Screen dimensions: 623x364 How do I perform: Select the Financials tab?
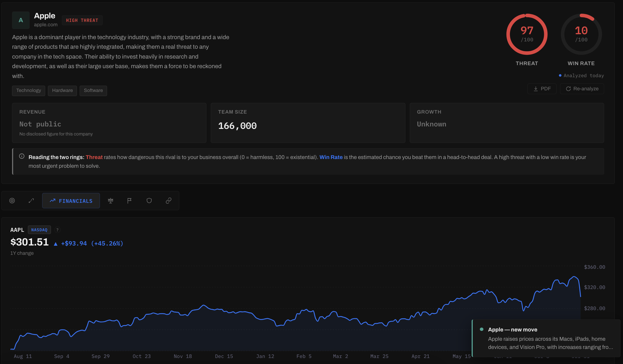71,201
